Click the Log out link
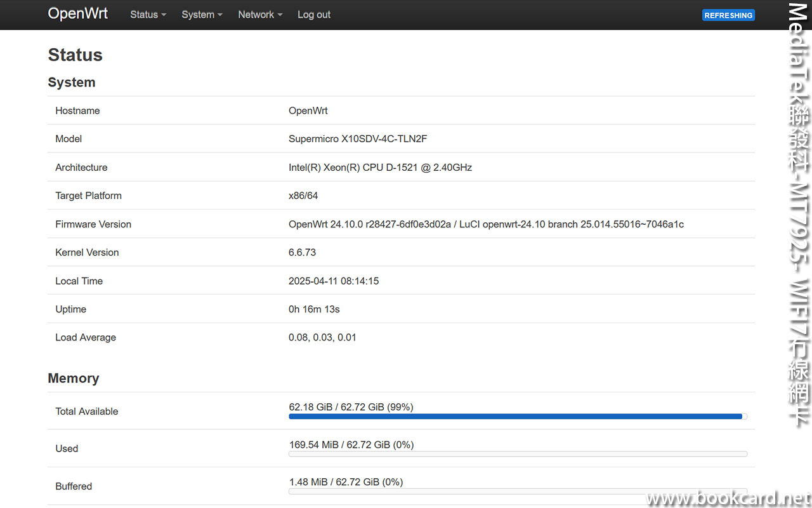The image size is (812, 508). click(x=313, y=15)
